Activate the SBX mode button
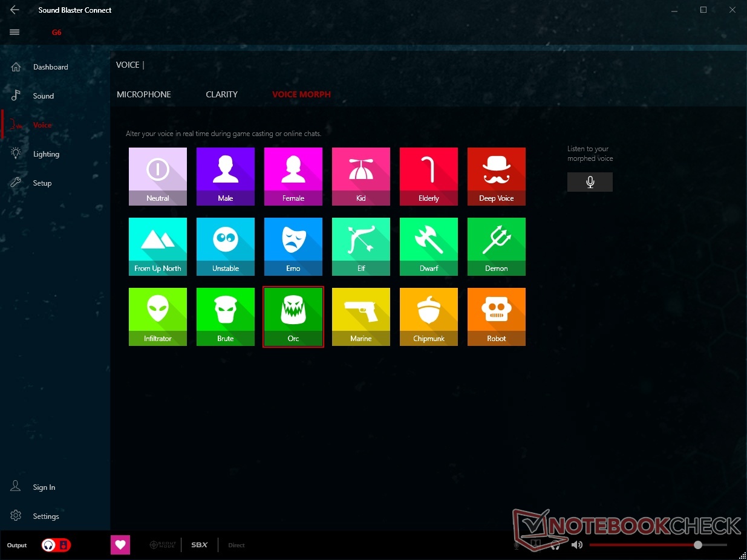The height and width of the screenshot is (560, 747). 200,545
